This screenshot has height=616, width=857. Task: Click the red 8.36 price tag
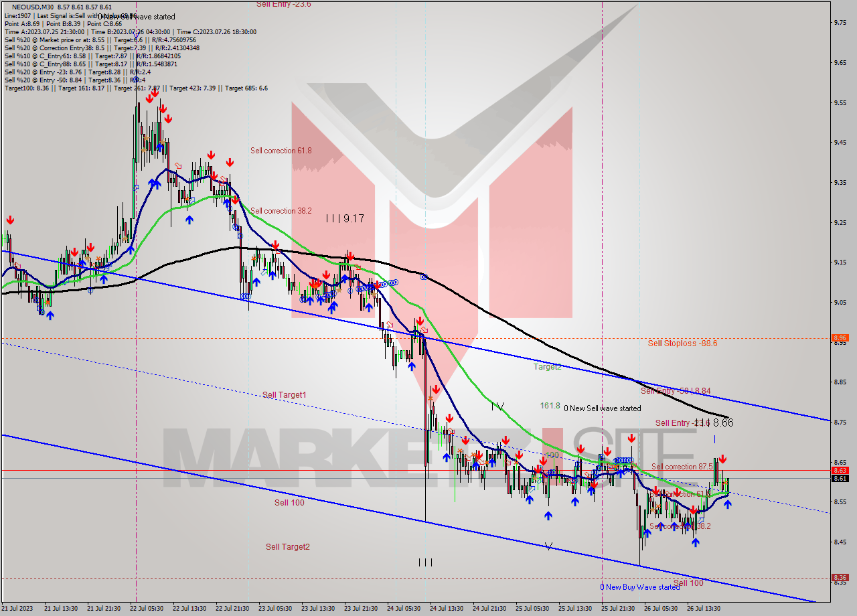[840, 577]
